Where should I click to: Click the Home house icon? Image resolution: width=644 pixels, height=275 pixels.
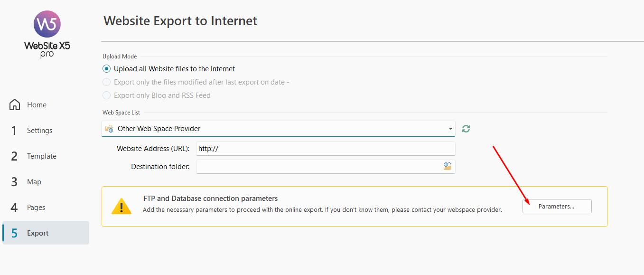pos(15,105)
